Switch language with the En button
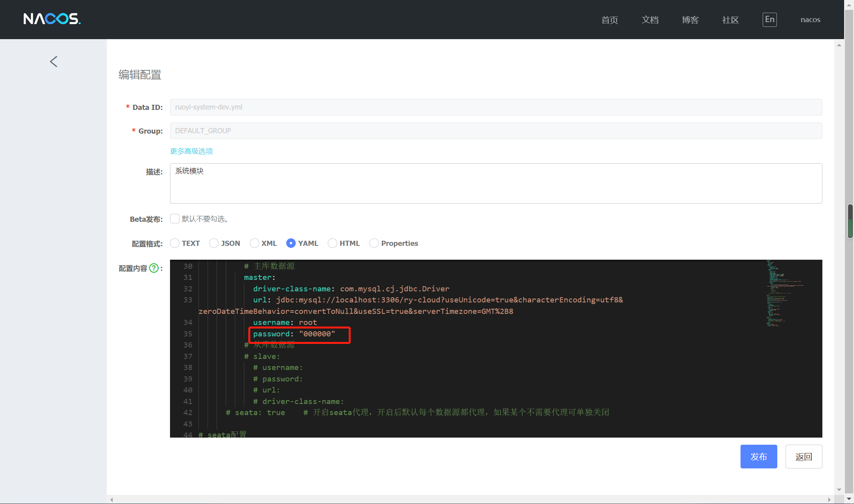Screen dimensions: 854x504 (x=769, y=19)
